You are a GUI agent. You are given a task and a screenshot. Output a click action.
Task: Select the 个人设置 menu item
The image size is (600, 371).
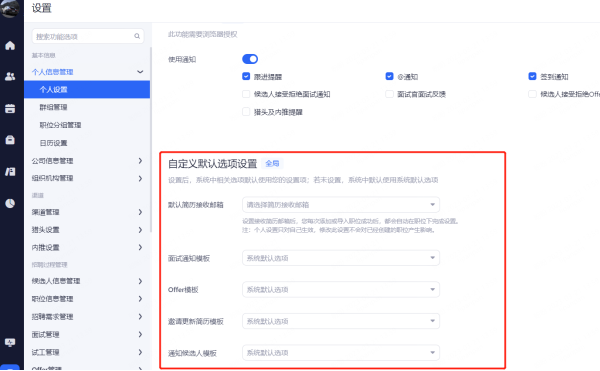click(x=87, y=89)
